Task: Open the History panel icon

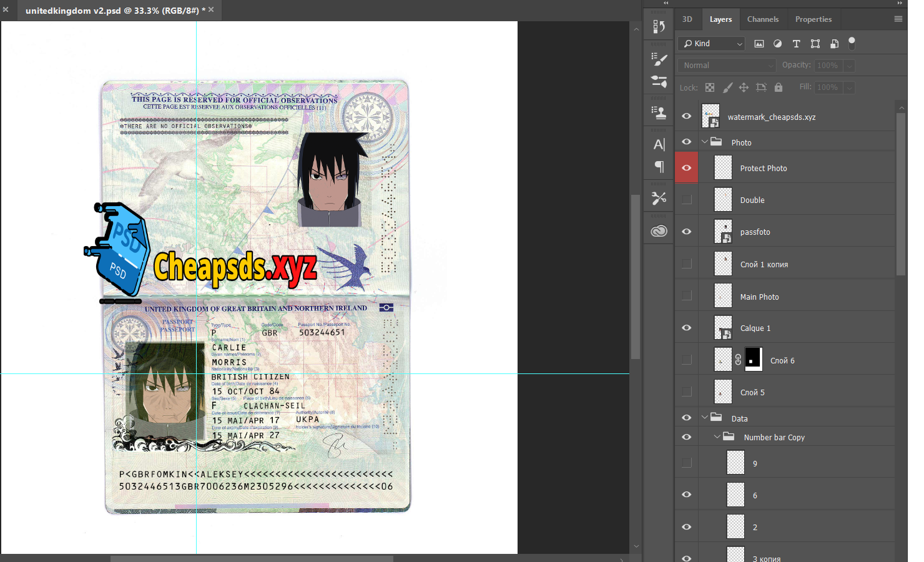Action: coord(659,26)
